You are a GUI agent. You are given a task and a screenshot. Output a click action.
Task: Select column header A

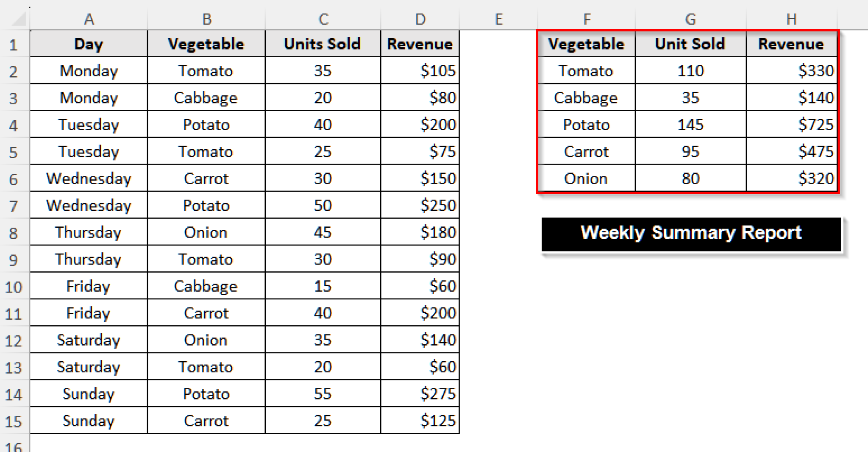(x=89, y=19)
